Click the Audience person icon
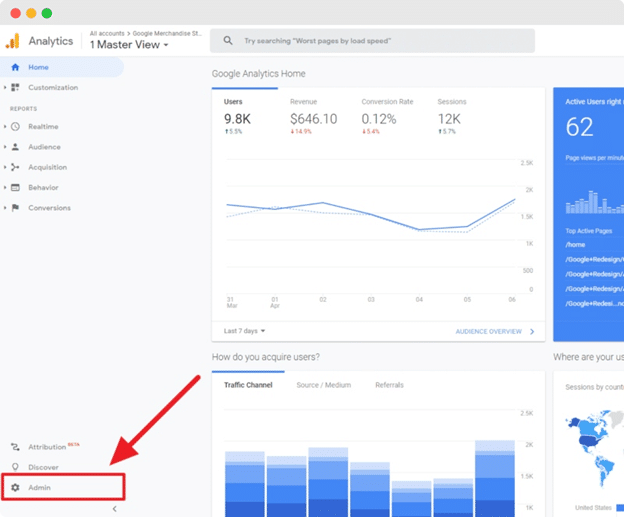The height and width of the screenshot is (517, 624). click(x=15, y=147)
